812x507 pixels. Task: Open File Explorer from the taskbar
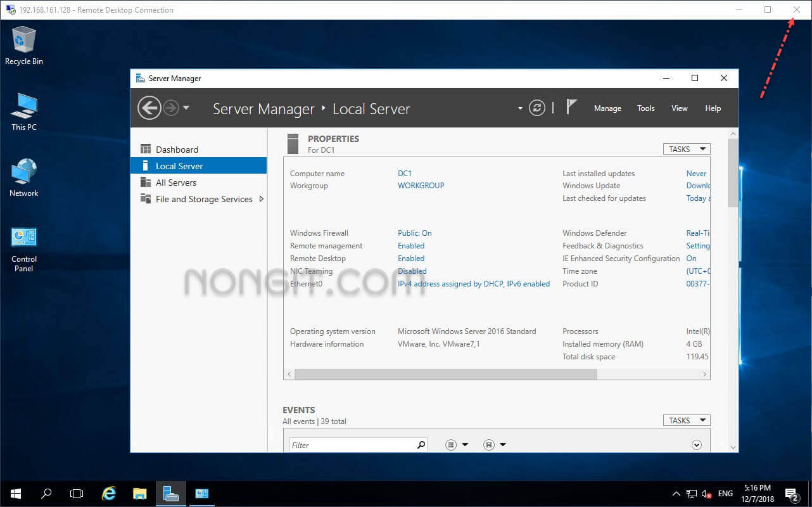click(140, 493)
